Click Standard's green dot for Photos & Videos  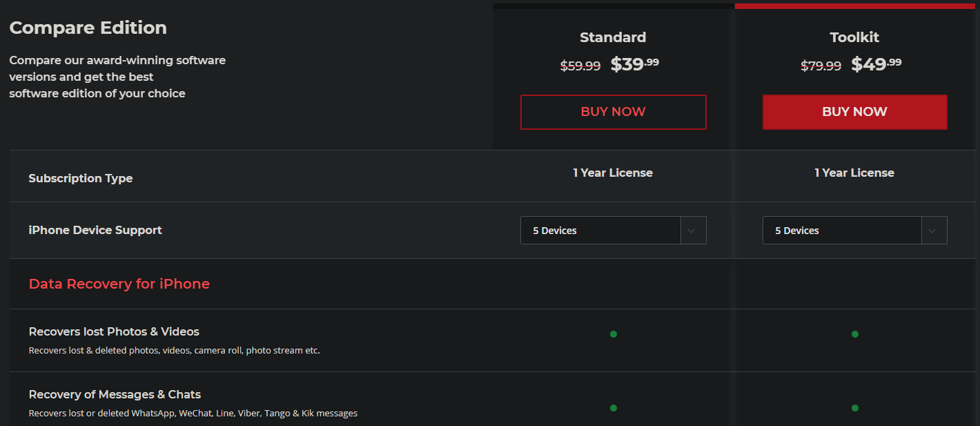pyautogui.click(x=614, y=334)
